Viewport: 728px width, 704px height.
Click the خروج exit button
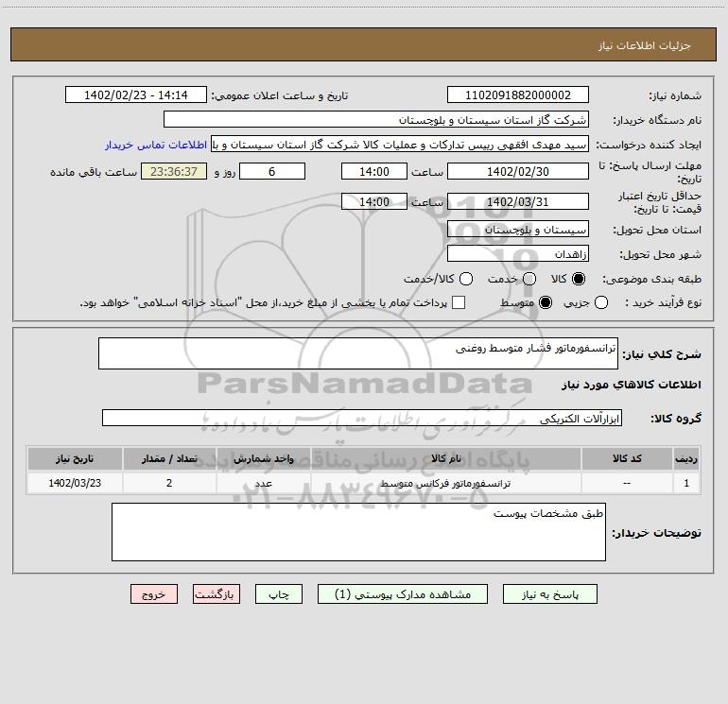pos(154,594)
